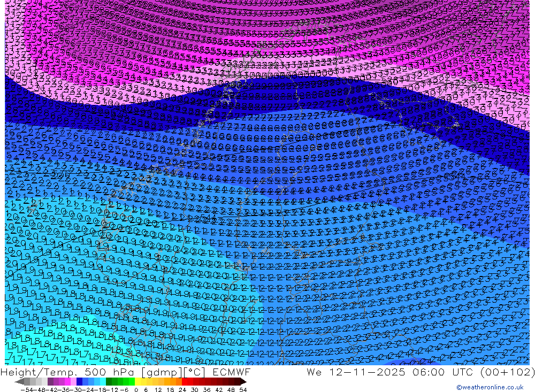
Task: Click the cyan swatch above the -18 label
Action: coord(103,382)
